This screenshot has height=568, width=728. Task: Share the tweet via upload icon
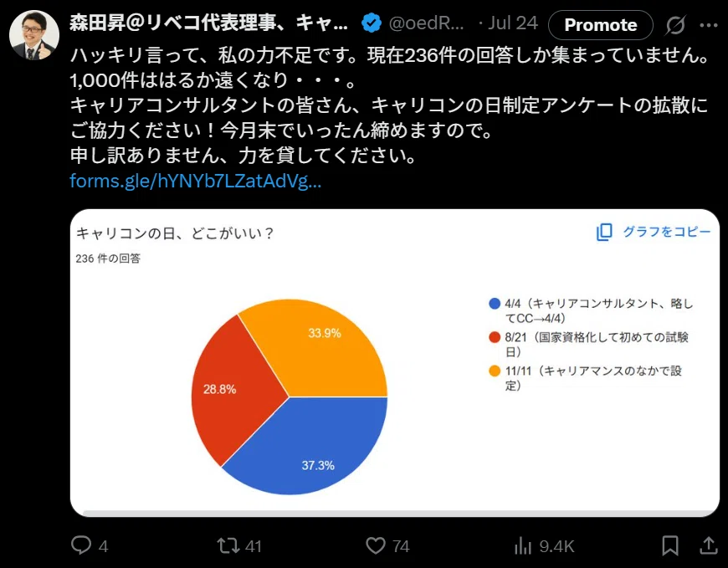(709, 545)
